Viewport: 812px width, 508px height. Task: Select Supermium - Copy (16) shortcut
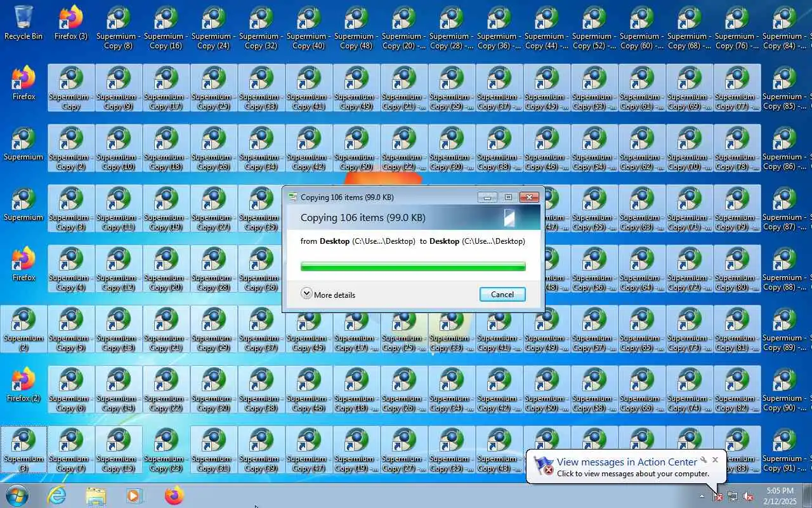tap(166, 27)
